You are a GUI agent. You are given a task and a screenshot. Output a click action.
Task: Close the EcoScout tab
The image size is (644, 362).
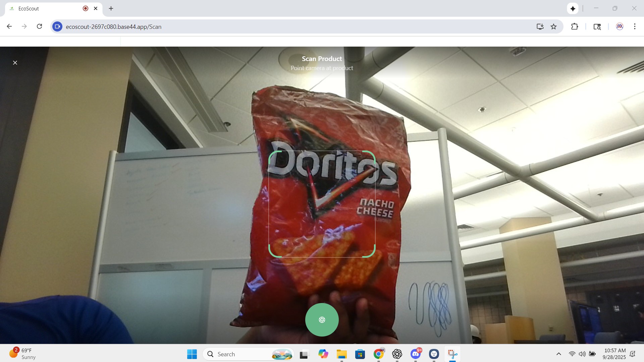(96, 9)
